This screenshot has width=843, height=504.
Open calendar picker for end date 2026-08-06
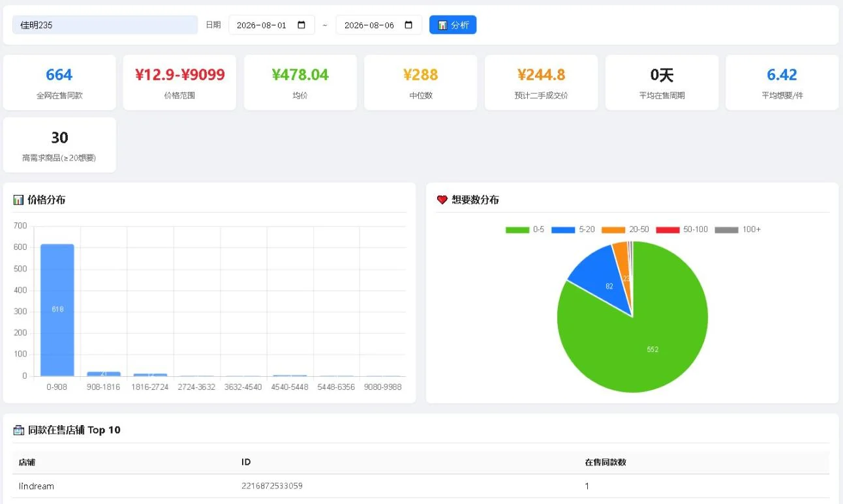[x=408, y=25]
